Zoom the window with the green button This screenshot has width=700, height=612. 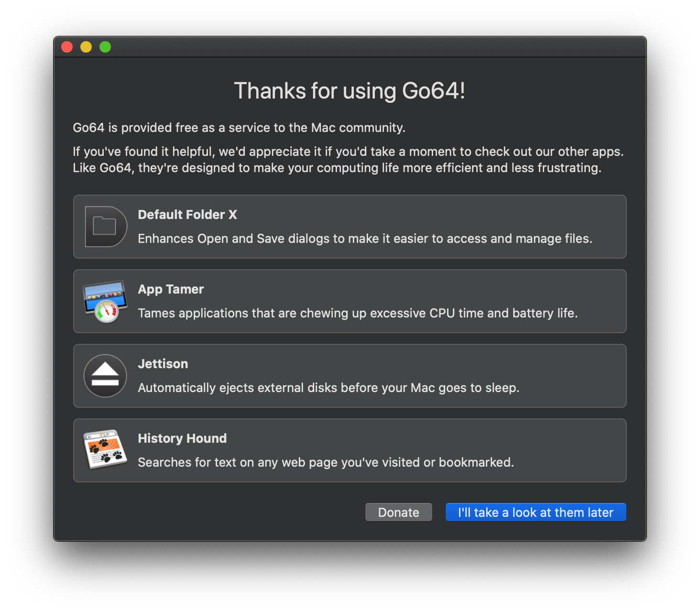(105, 47)
